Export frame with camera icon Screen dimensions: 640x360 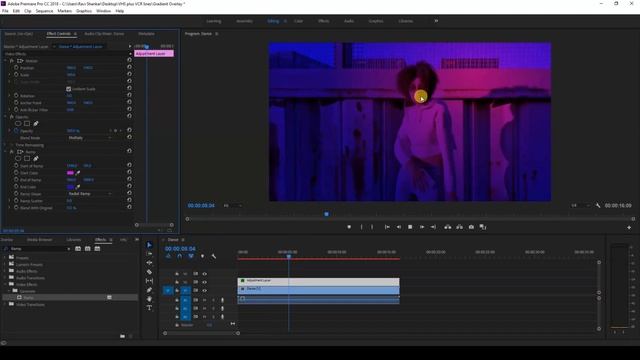471,227
